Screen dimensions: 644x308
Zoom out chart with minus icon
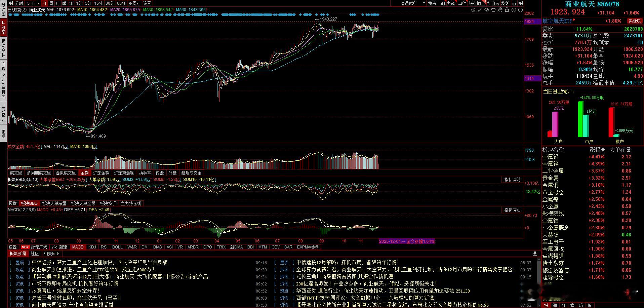[x=520, y=10]
